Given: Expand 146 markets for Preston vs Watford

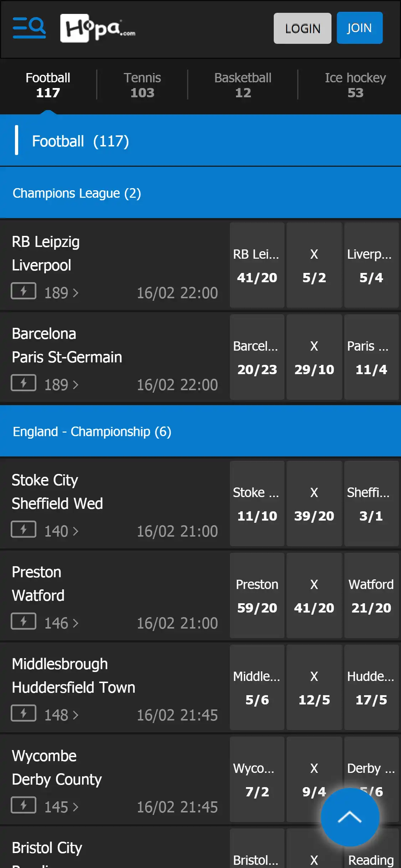Looking at the screenshot, I should tap(61, 623).
